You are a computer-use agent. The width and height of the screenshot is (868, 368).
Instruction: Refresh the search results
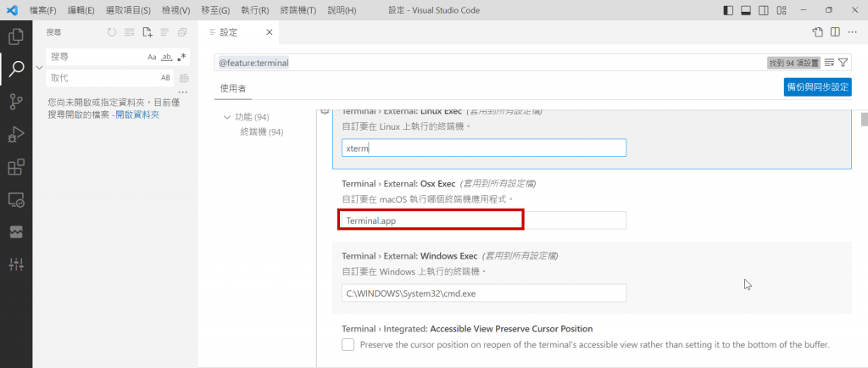[x=112, y=33]
